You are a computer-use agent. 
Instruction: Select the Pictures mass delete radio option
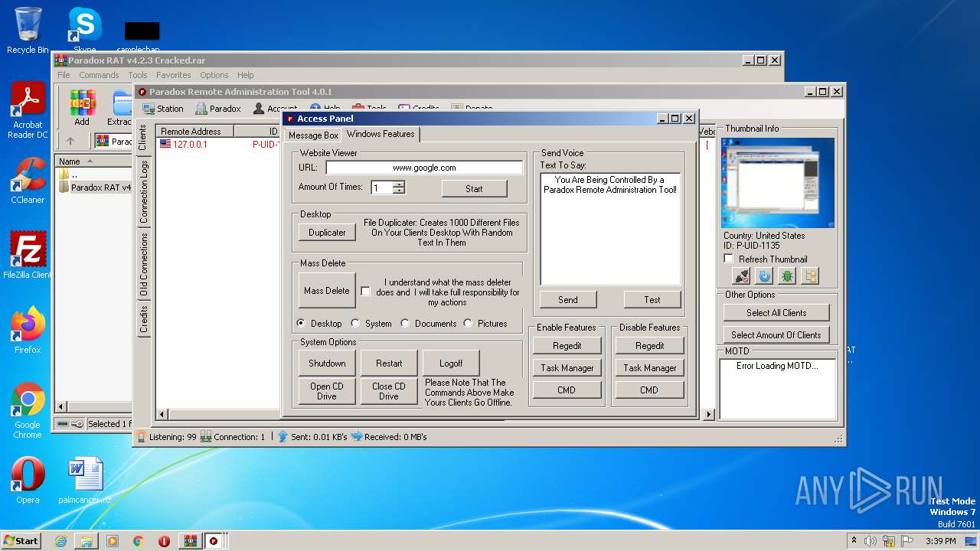(468, 324)
